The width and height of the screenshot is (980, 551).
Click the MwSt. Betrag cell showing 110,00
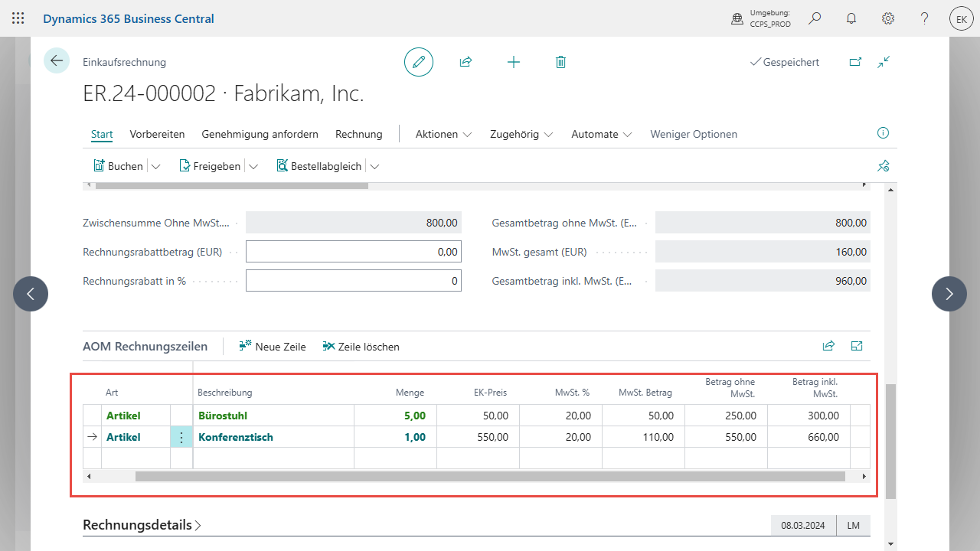643,437
